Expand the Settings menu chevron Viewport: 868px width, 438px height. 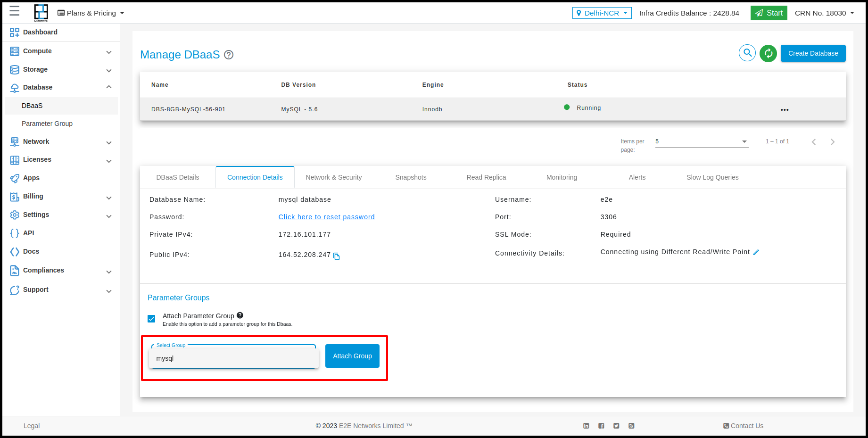tap(109, 216)
